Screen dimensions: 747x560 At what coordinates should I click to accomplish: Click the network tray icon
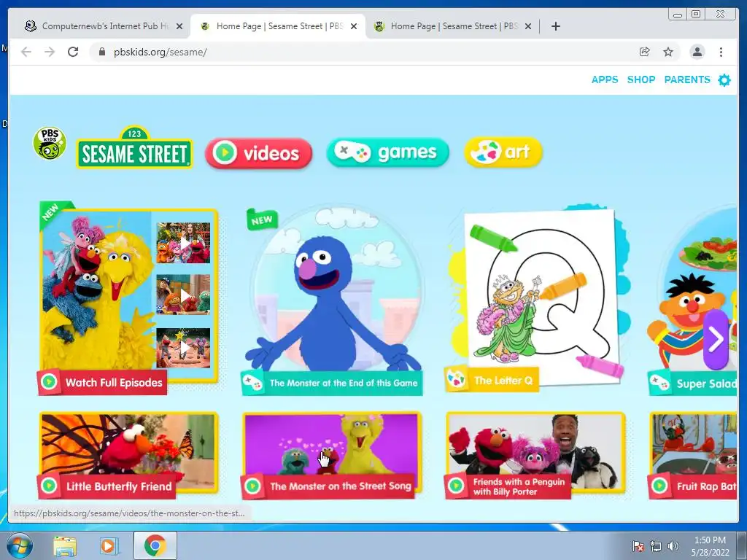tap(656, 546)
